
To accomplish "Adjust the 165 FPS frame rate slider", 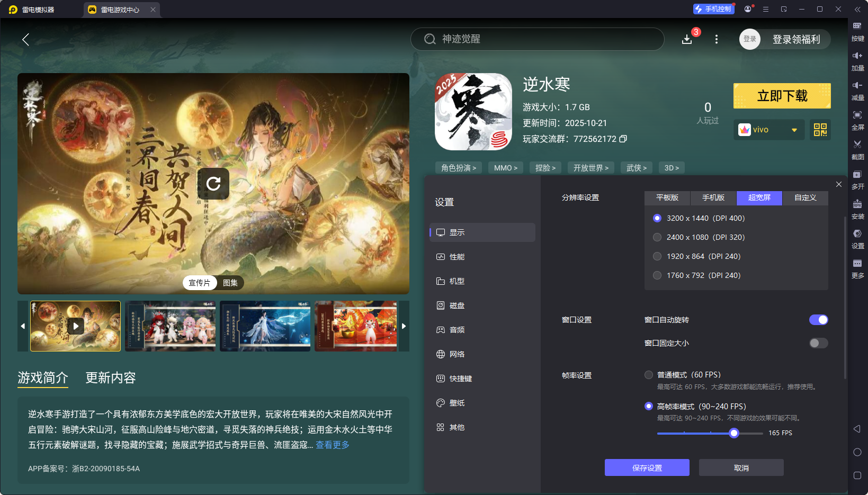I will [x=734, y=433].
